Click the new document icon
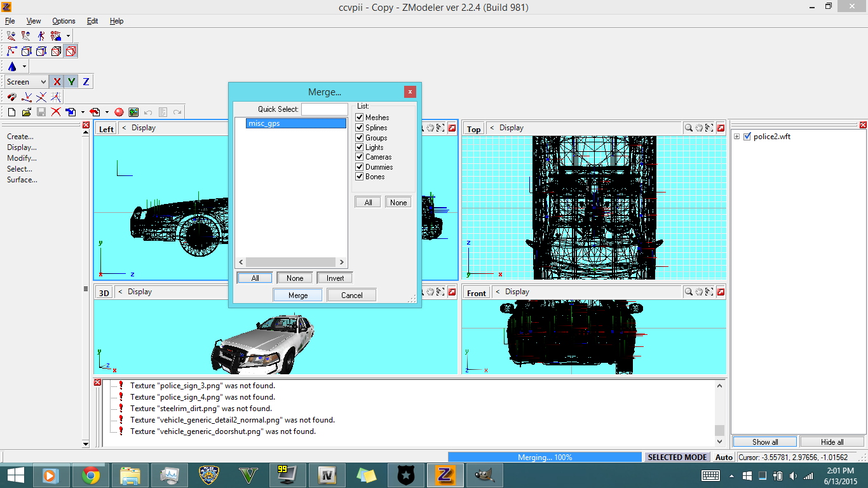Viewport: 868px width, 488px height. coord(11,112)
